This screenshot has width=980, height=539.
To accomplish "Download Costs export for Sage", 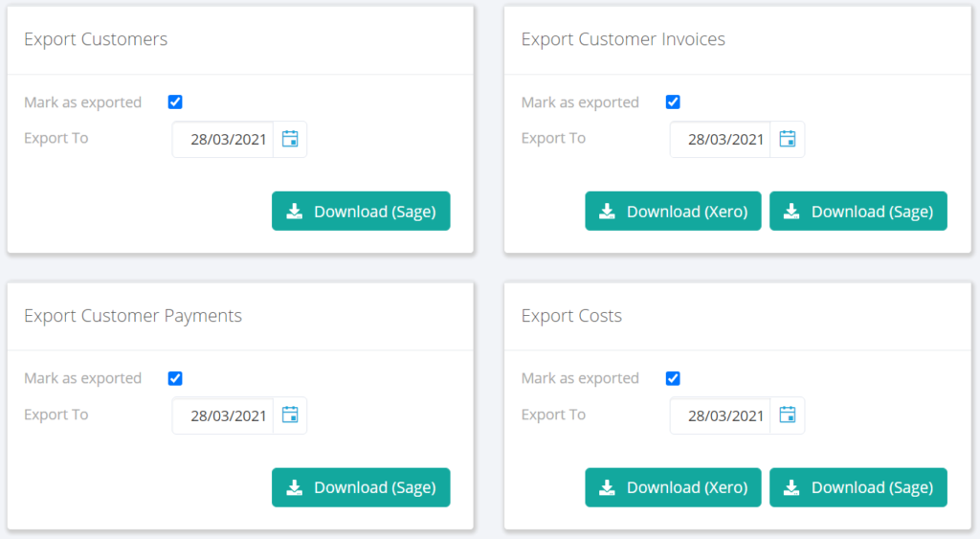I will [x=858, y=487].
